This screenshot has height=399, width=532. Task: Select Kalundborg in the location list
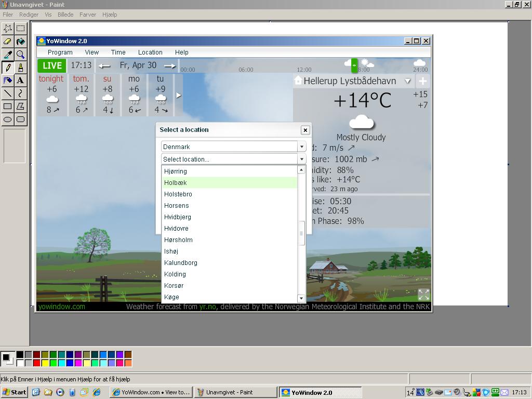pyautogui.click(x=229, y=262)
